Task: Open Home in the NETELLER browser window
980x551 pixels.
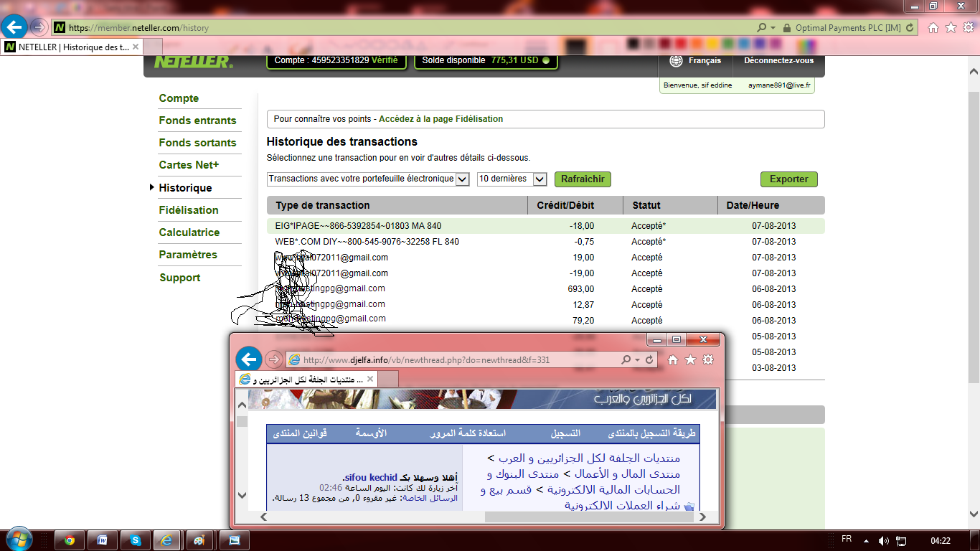Action: (x=933, y=27)
